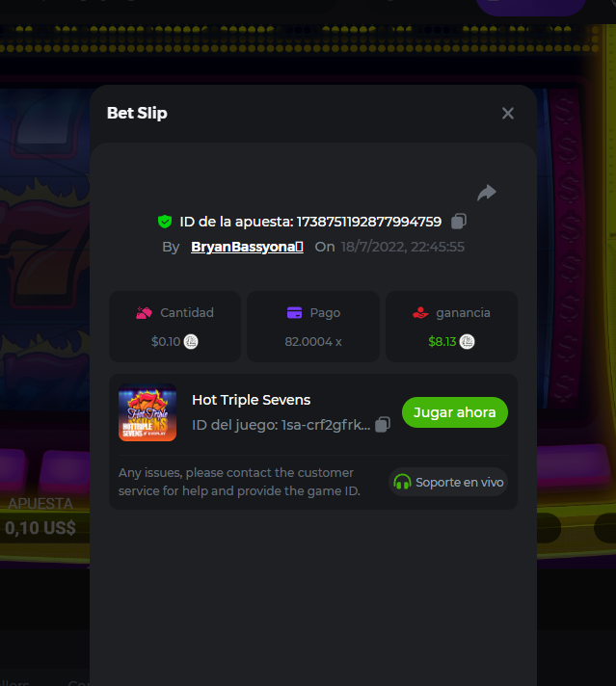Click the Cantidad money icon
Screen dimensions: 616x686
(x=144, y=313)
